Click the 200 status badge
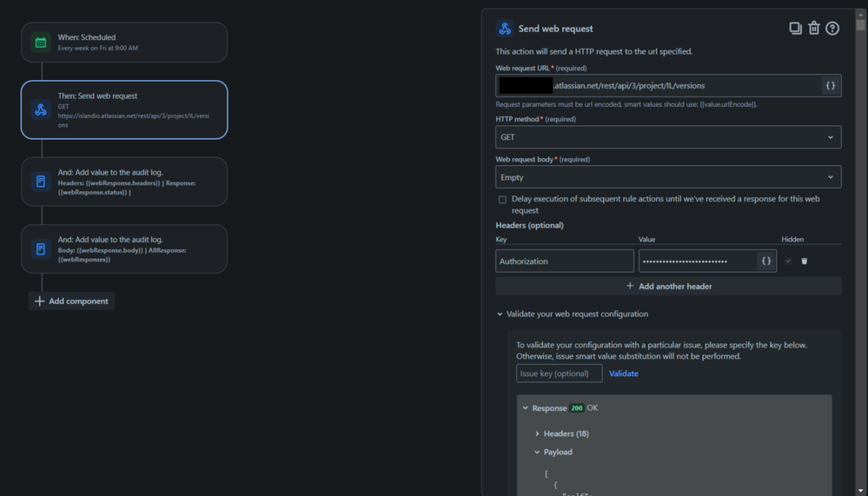 (577, 408)
